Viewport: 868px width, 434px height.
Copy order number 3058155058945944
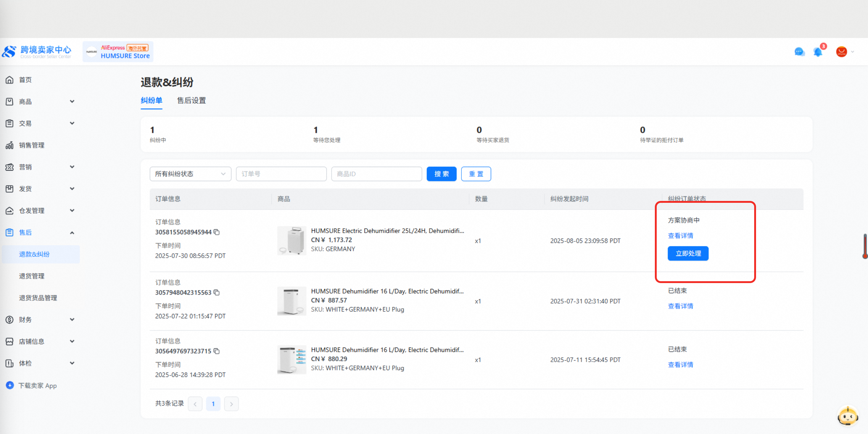(x=217, y=232)
